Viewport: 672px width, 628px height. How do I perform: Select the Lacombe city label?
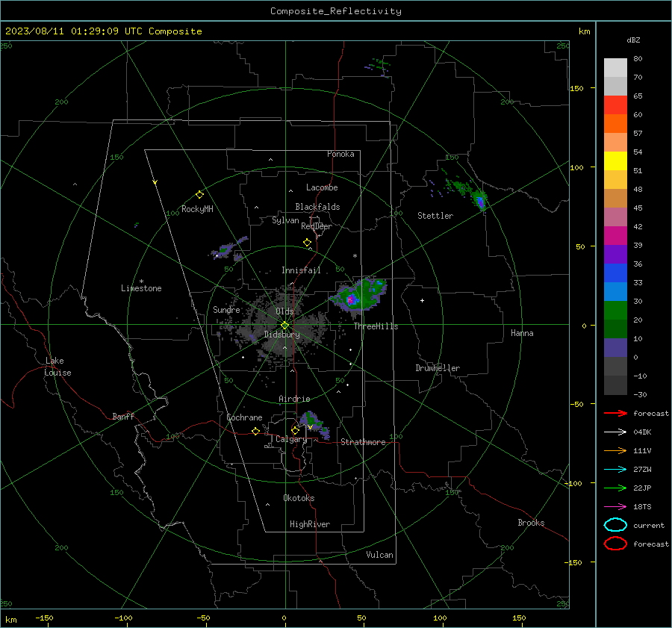point(322,187)
